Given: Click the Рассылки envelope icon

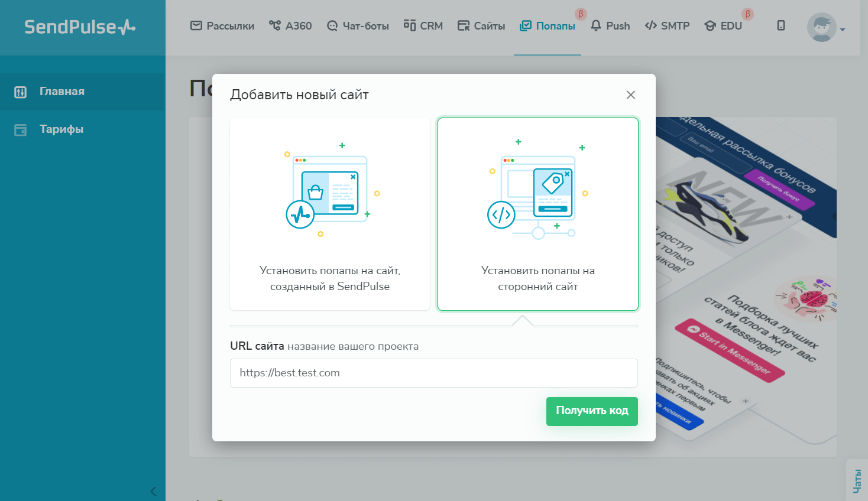Looking at the screenshot, I should pyautogui.click(x=196, y=25).
